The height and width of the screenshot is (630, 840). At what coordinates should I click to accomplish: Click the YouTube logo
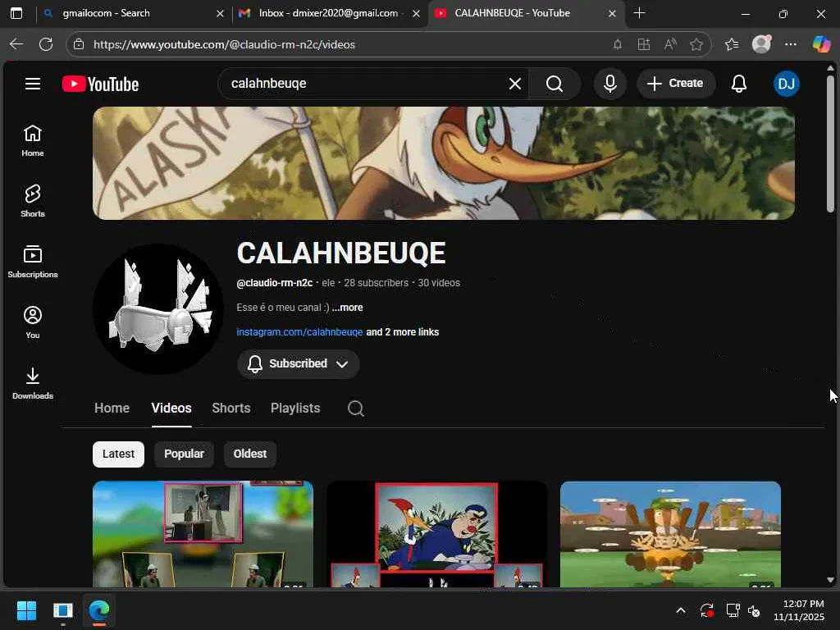(x=100, y=84)
